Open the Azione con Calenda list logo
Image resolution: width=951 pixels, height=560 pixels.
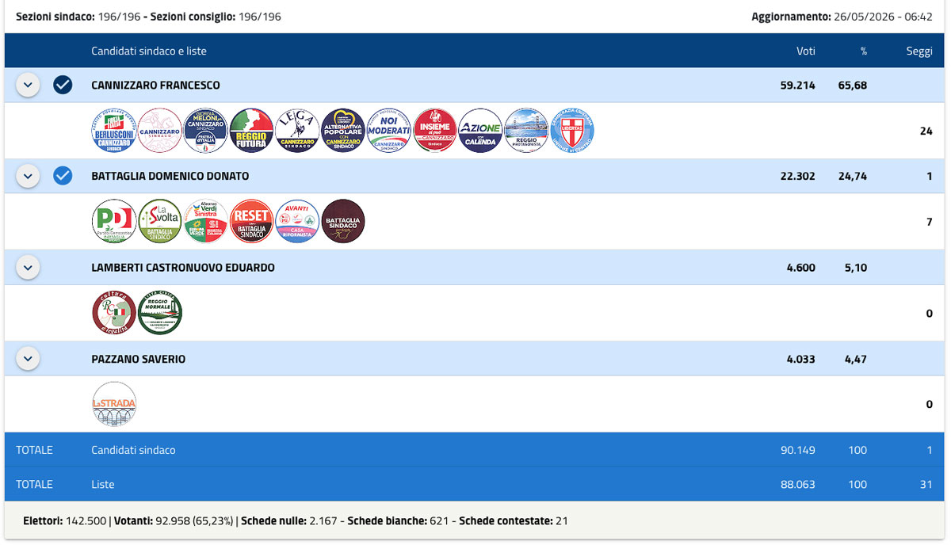tap(480, 131)
